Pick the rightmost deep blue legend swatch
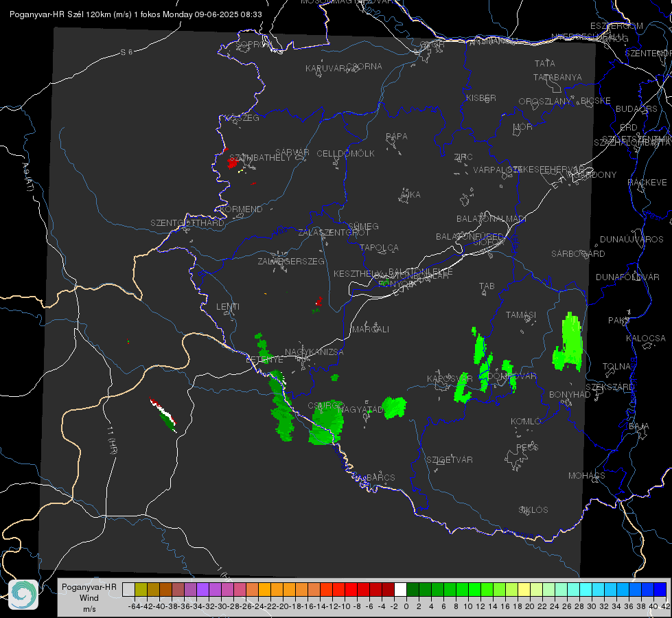The height and width of the screenshot is (618, 672). click(x=660, y=589)
